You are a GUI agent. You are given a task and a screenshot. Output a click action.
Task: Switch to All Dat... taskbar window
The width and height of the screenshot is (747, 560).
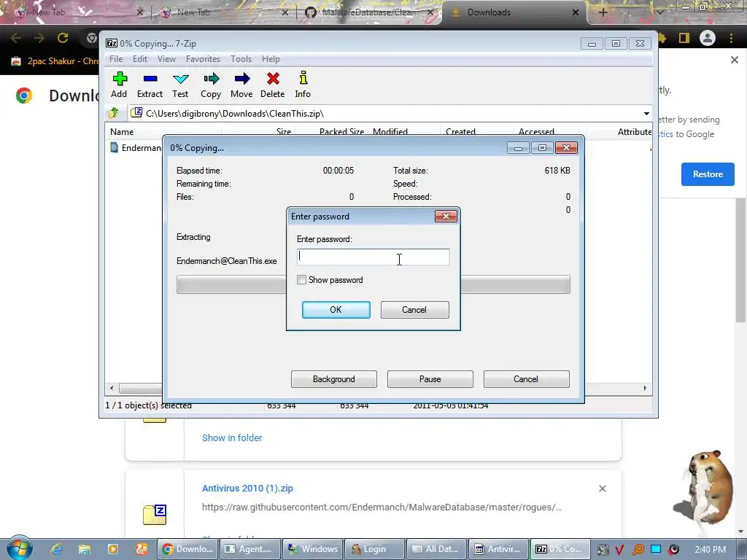(437, 549)
